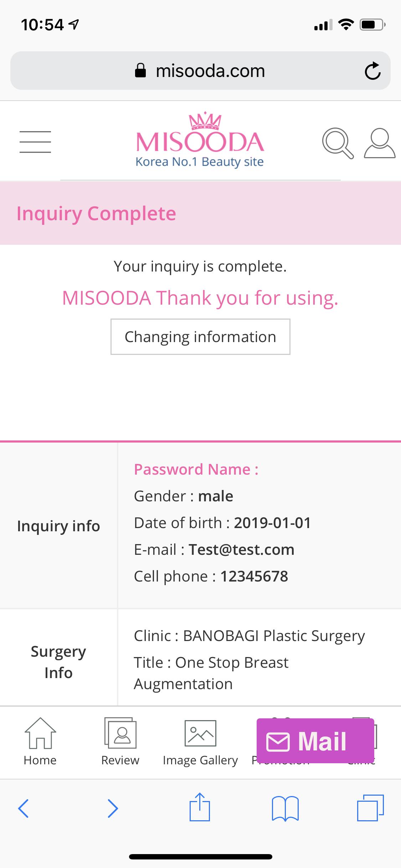The width and height of the screenshot is (401, 868).
Task: Open the Safari share sheet
Action: click(200, 807)
